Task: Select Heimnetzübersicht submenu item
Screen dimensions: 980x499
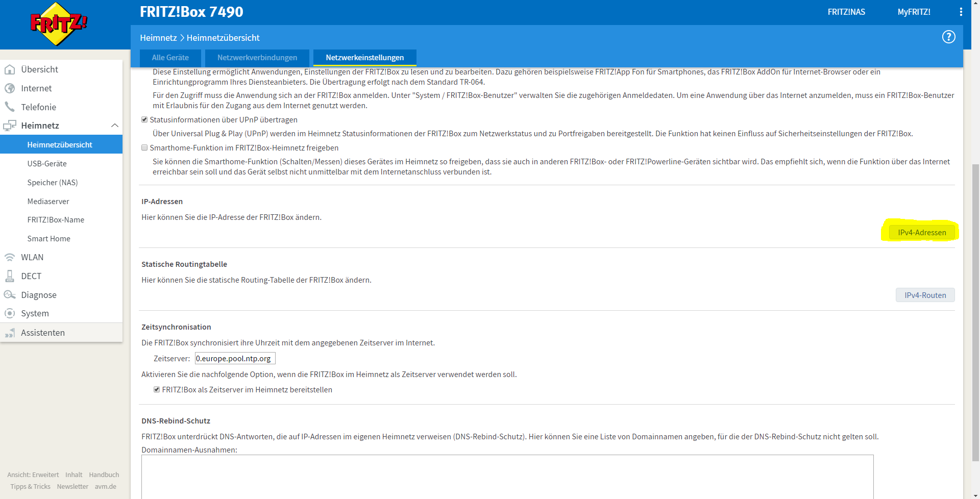Action: pyautogui.click(x=61, y=144)
